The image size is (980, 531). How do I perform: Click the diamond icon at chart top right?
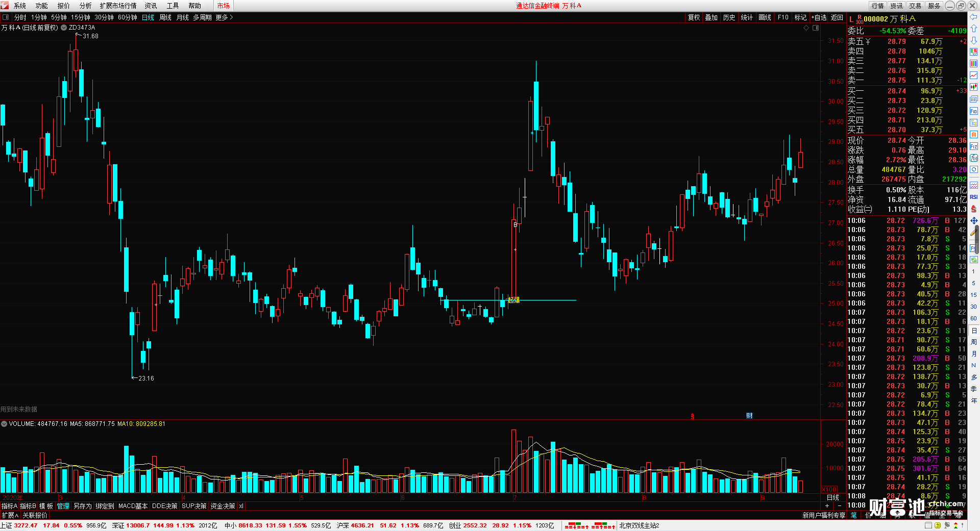pyautogui.click(x=806, y=28)
